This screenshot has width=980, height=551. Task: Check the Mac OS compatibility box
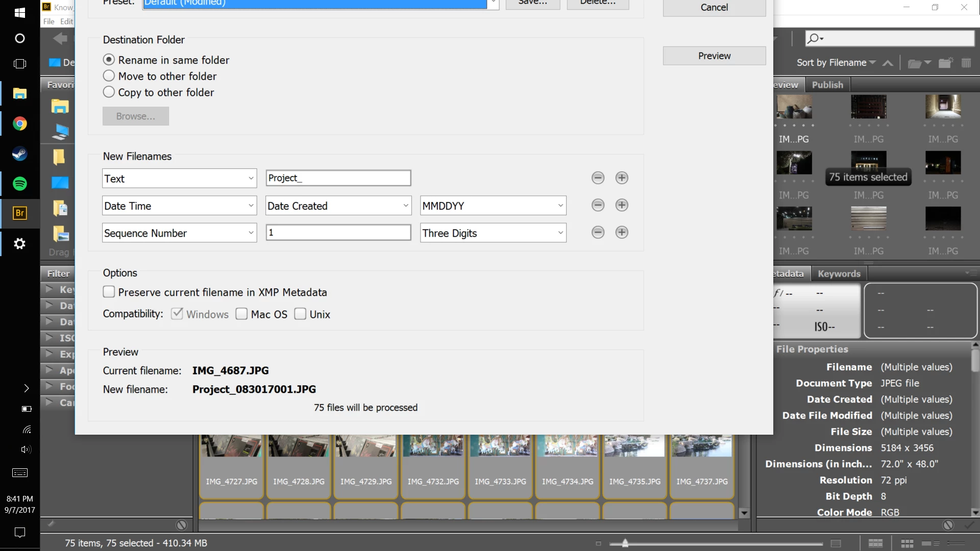pyautogui.click(x=241, y=314)
